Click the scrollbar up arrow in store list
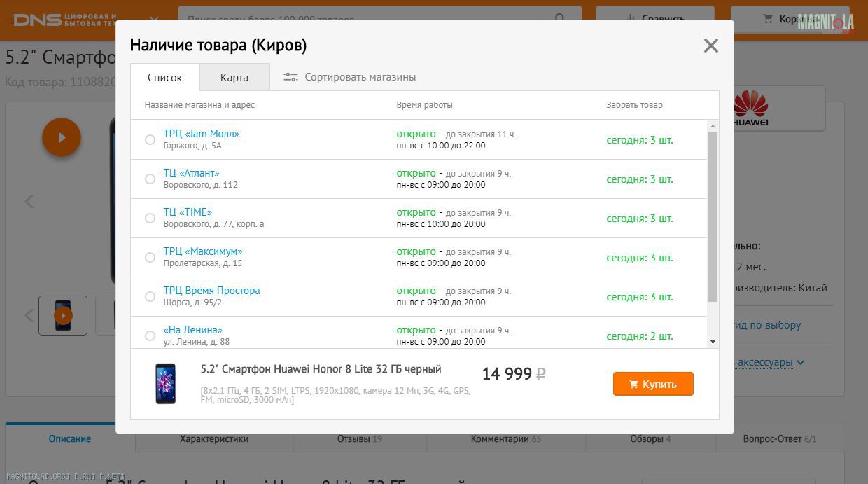 coord(713,126)
